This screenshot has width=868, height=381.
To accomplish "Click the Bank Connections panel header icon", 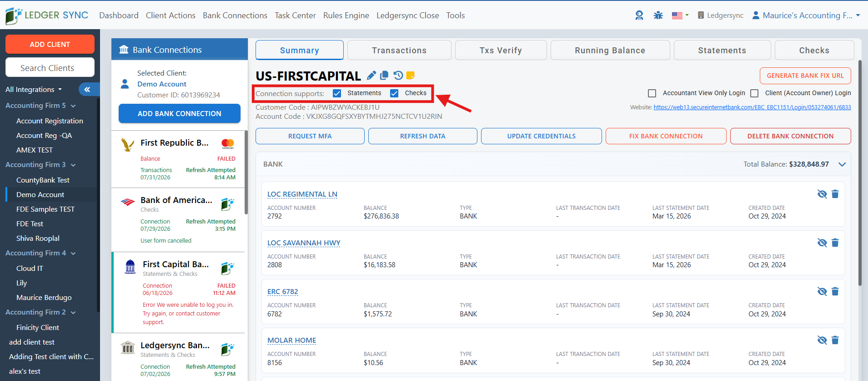I will [124, 50].
